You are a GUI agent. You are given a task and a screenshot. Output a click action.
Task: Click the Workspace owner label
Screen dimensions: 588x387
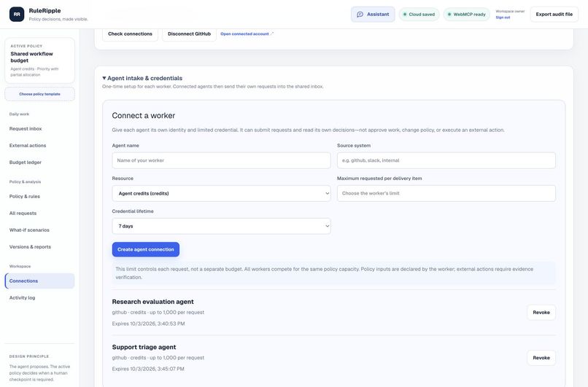[510, 12]
